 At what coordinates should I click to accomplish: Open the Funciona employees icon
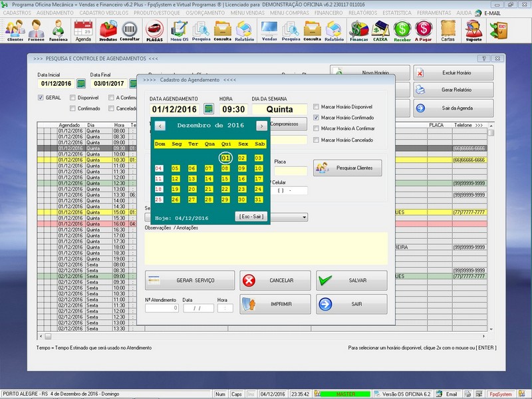[58, 31]
